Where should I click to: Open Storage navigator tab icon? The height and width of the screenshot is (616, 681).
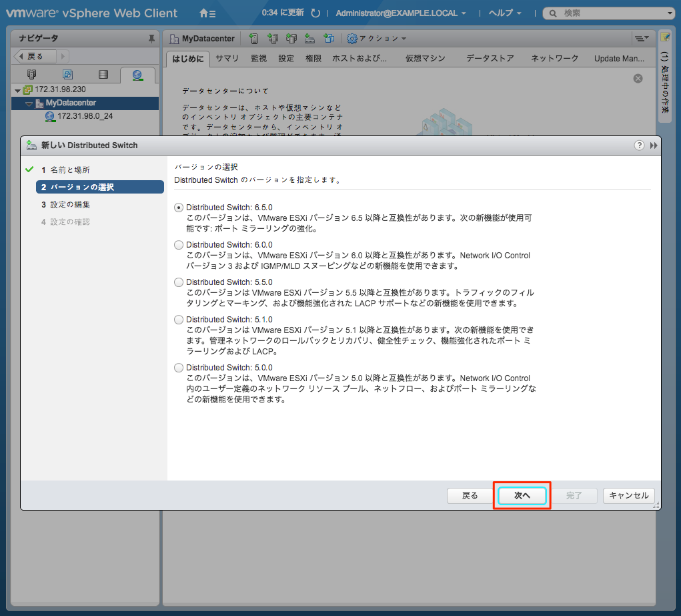point(103,74)
